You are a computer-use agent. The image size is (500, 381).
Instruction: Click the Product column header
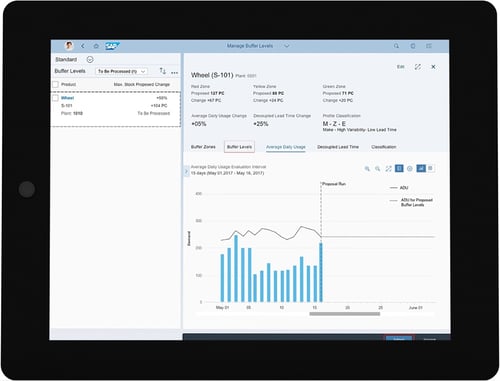[x=68, y=84]
